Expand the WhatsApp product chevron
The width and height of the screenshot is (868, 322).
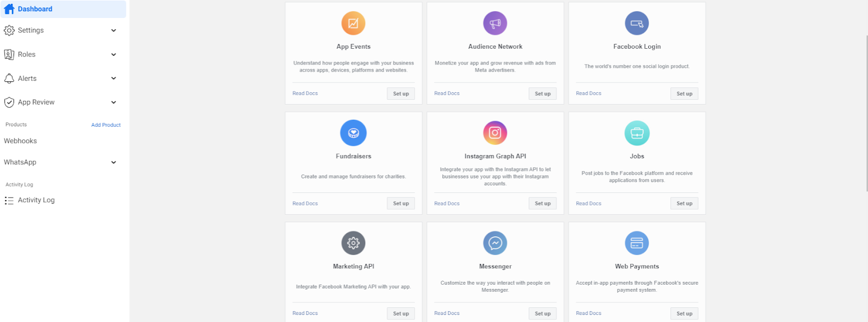coord(113,162)
